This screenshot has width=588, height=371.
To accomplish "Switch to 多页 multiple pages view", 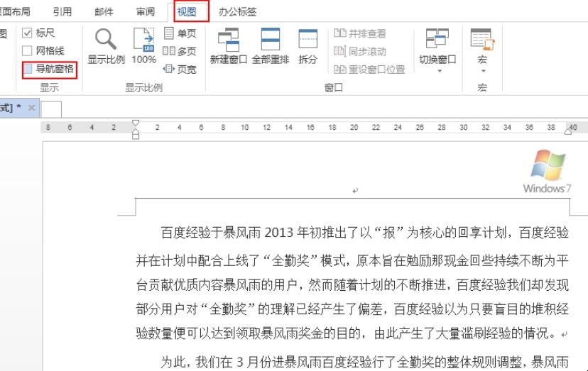I will tap(180, 51).
